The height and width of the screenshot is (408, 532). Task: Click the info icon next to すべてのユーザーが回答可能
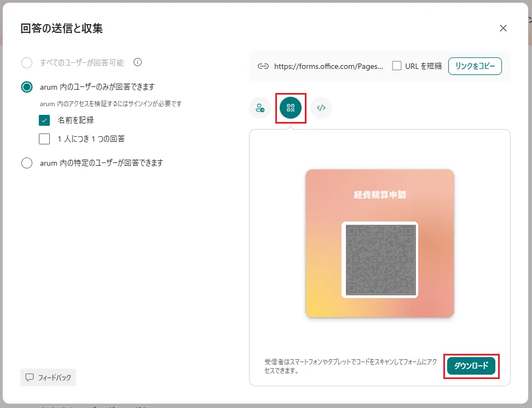click(x=137, y=62)
